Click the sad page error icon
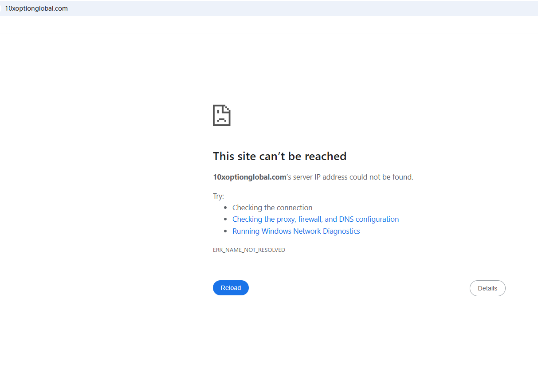 222,115
